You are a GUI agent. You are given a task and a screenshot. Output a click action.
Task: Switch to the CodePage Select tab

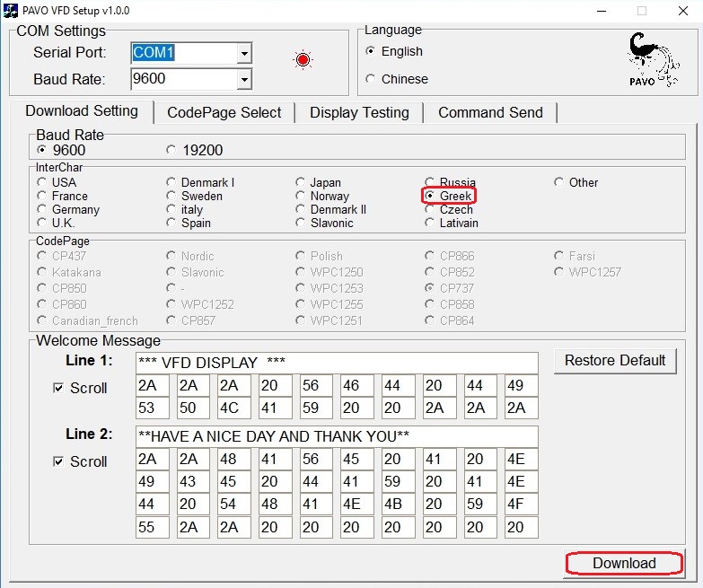pos(224,112)
